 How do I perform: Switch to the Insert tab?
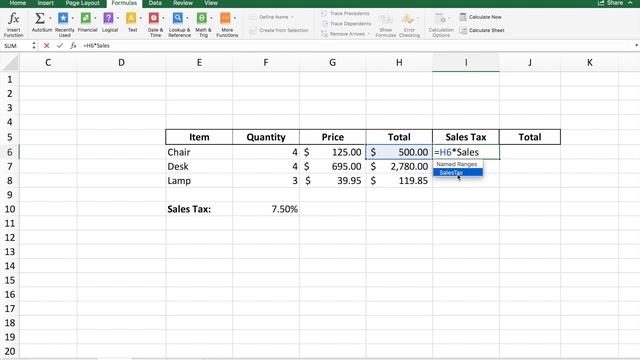click(45, 3)
